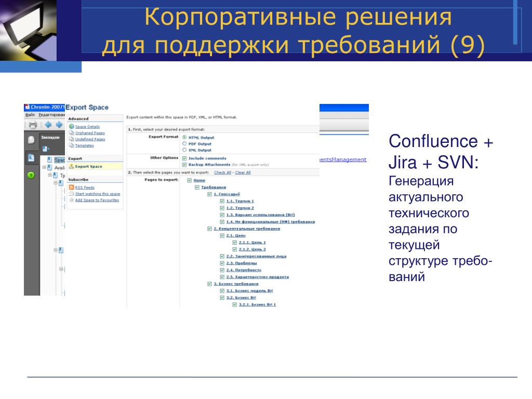Click the blue back arrow icon

(48, 125)
